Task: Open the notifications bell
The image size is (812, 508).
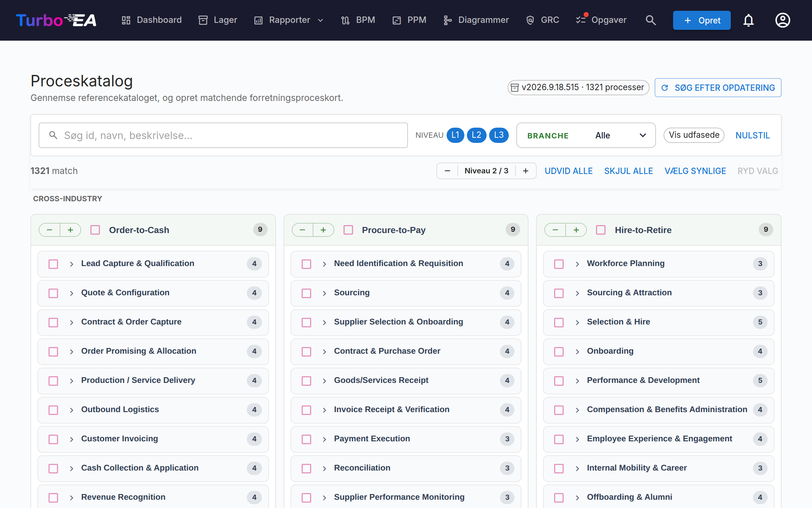Action: click(748, 20)
